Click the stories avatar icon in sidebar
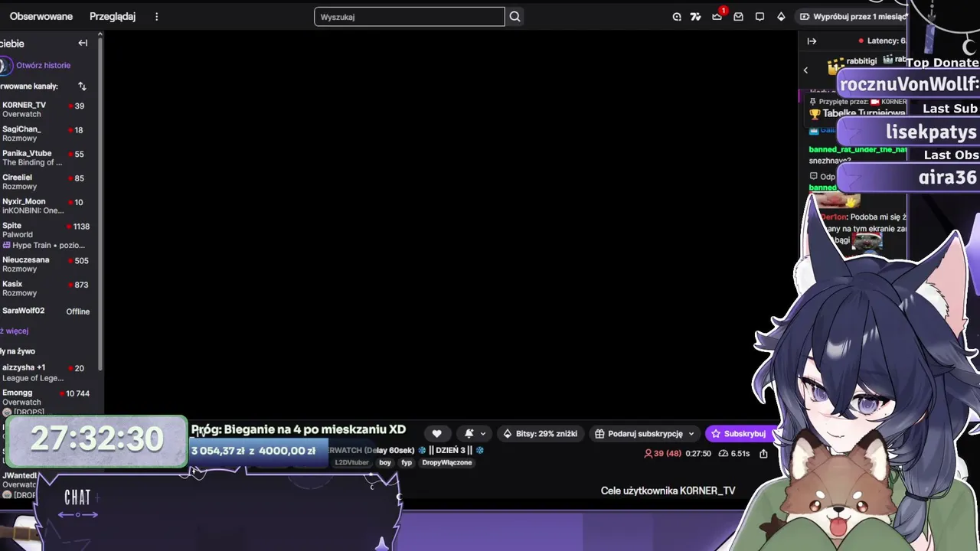 pyautogui.click(x=5, y=65)
